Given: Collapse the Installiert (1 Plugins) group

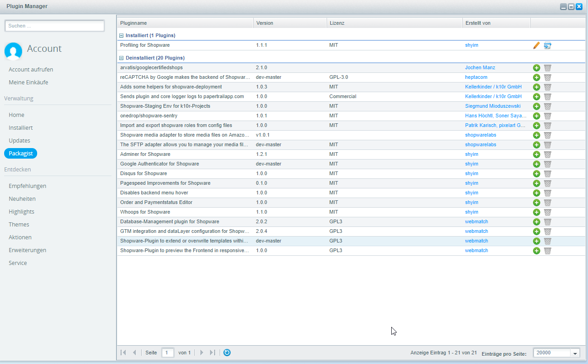Looking at the screenshot, I should (x=122, y=35).
